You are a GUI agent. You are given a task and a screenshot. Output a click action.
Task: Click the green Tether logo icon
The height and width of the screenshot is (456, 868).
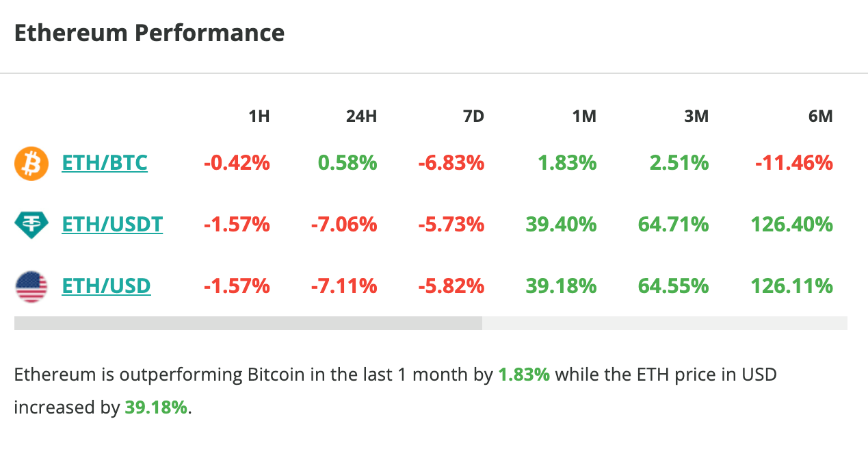pyautogui.click(x=31, y=225)
